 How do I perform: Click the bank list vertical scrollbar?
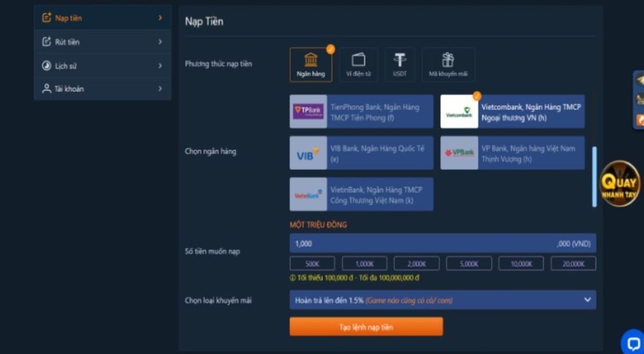594,176
